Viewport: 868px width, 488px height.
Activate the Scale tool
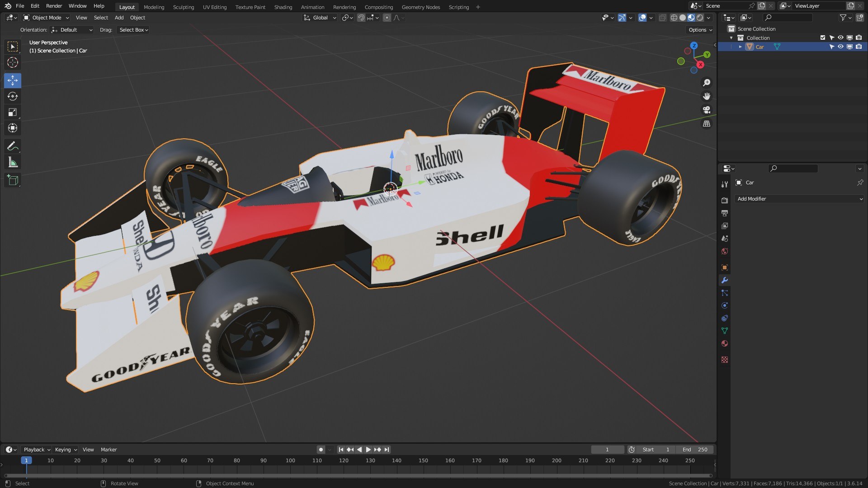point(13,112)
